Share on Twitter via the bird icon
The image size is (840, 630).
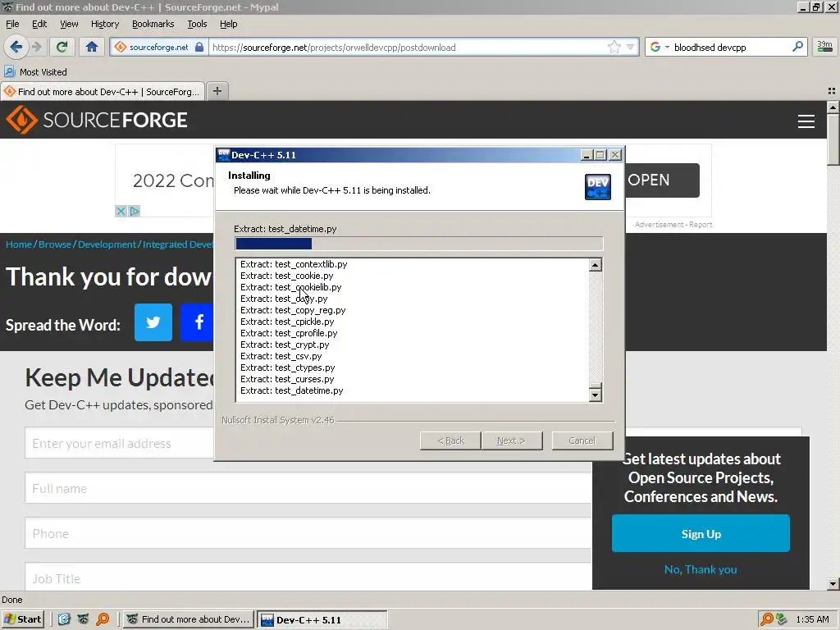click(153, 322)
